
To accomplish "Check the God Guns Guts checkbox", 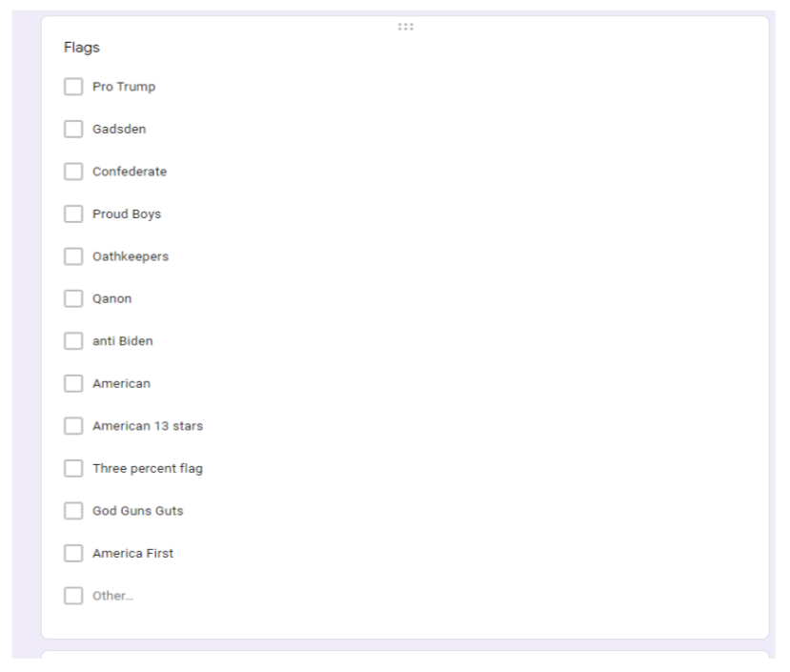I will click(x=74, y=511).
